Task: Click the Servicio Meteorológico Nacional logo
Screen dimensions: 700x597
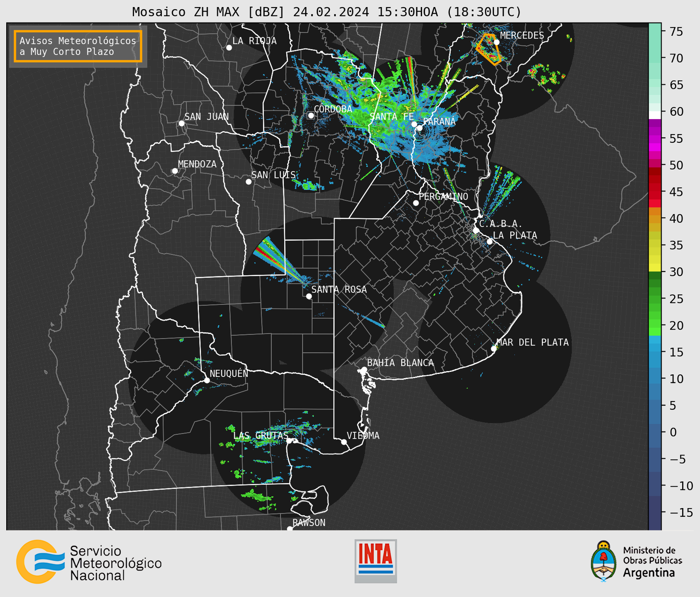Action: pyautogui.click(x=89, y=562)
